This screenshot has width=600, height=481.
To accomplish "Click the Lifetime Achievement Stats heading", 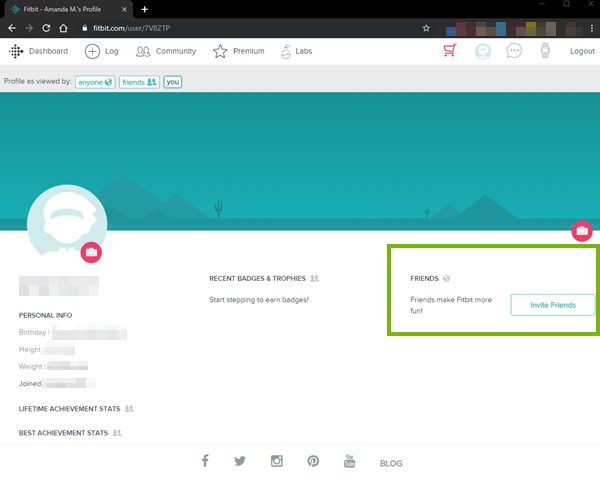I will [69, 409].
